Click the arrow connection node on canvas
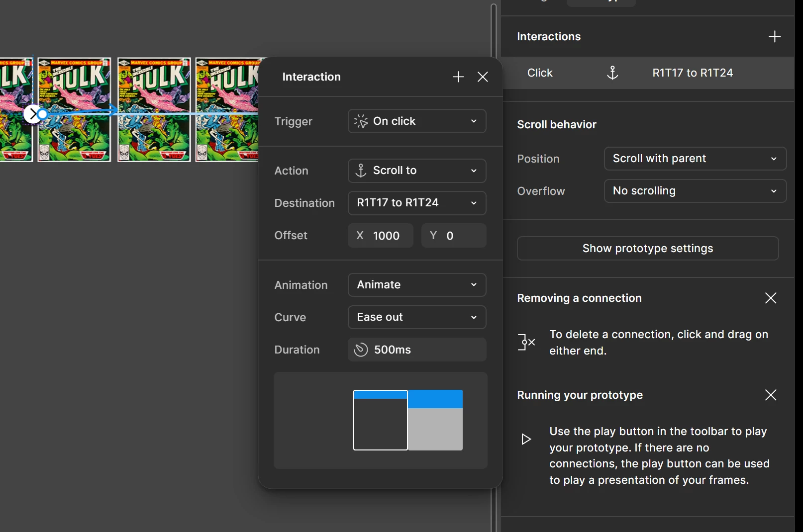This screenshot has height=532, width=803. pyautogui.click(x=33, y=114)
